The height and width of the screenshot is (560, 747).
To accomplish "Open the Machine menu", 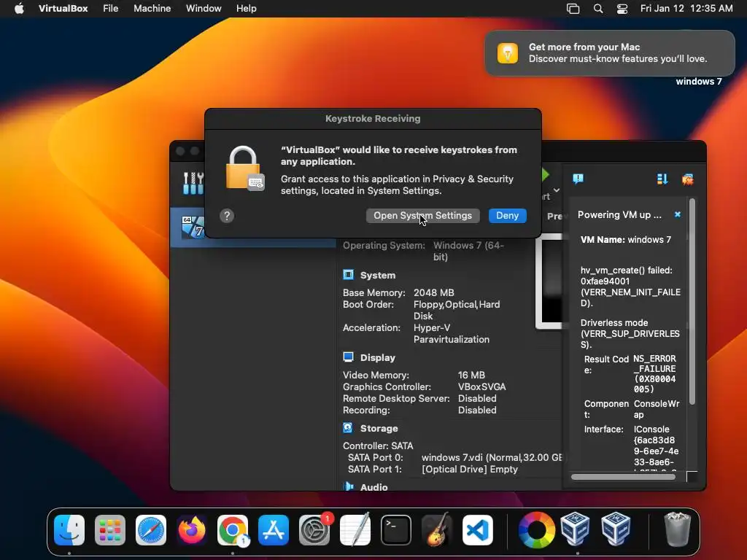I will [x=152, y=9].
